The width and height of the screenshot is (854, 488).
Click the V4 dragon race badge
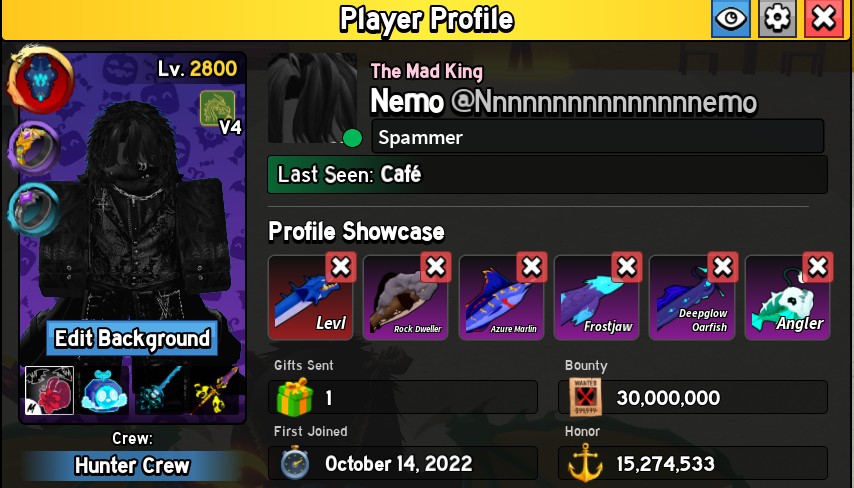click(219, 113)
